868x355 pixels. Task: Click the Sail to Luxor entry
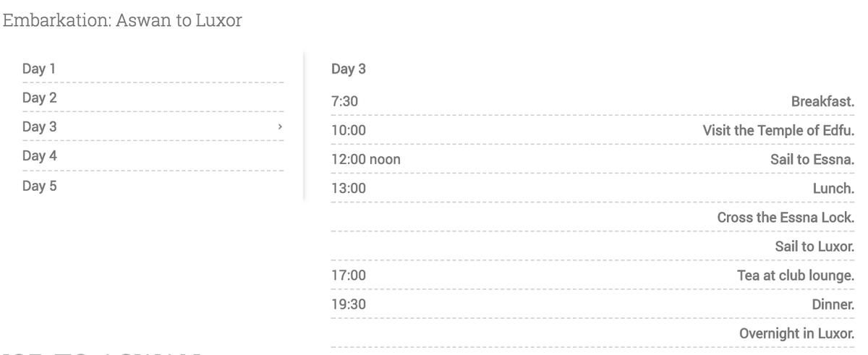click(x=814, y=247)
